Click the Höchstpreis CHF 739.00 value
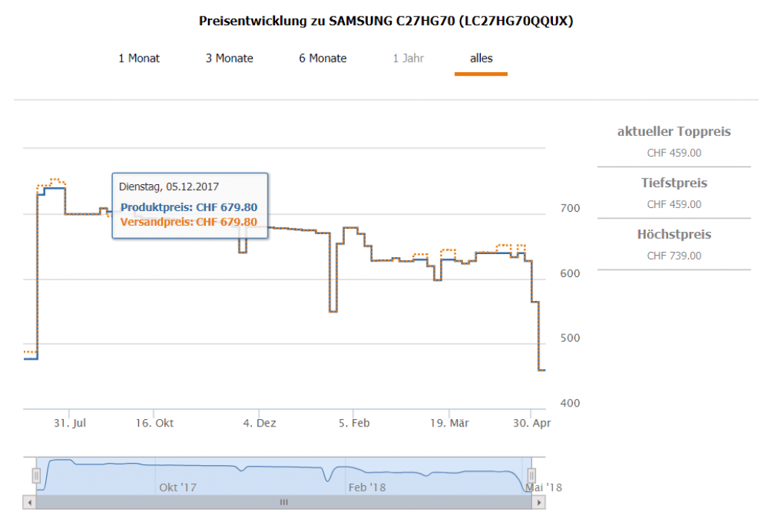Viewport: 761px width, 532px height. click(674, 256)
